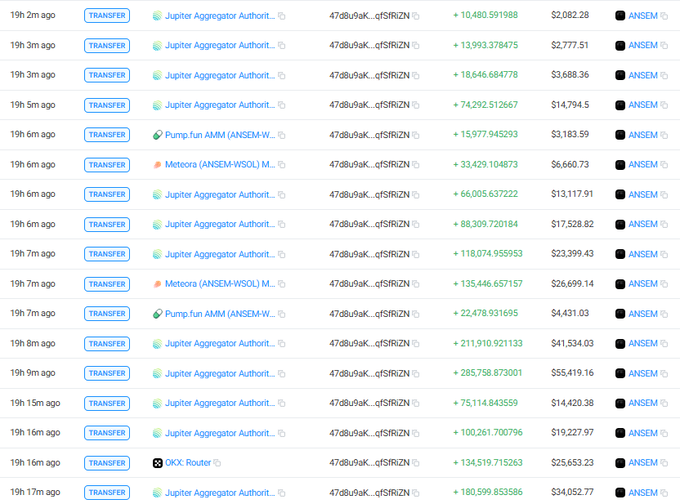Copy recipient address in the $19,227.97 row
This screenshot has width=680, height=504.
coord(415,433)
